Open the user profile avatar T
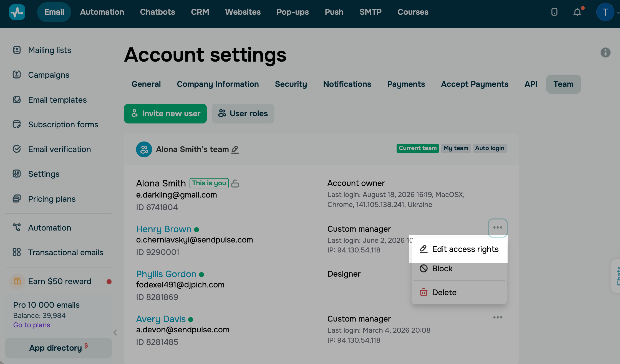The width and height of the screenshot is (620, 364). click(x=605, y=12)
